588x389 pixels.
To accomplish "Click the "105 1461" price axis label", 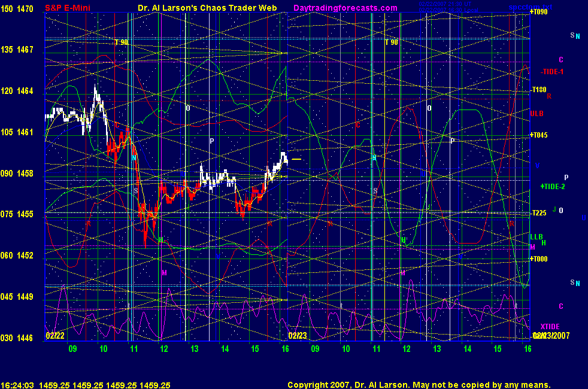I will [17, 132].
